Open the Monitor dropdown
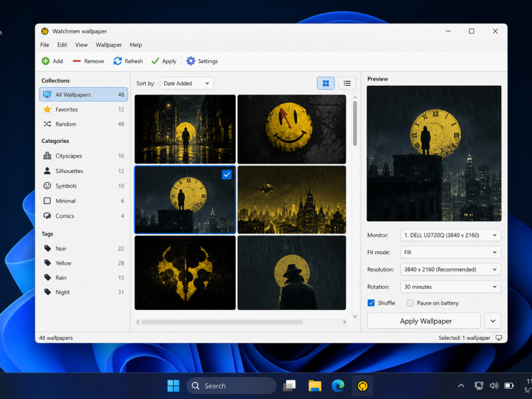The width and height of the screenshot is (532, 399). coord(451,235)
